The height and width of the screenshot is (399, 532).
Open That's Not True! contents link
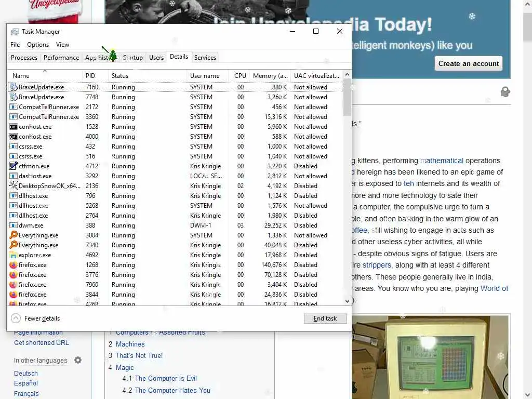coord(139,355)
